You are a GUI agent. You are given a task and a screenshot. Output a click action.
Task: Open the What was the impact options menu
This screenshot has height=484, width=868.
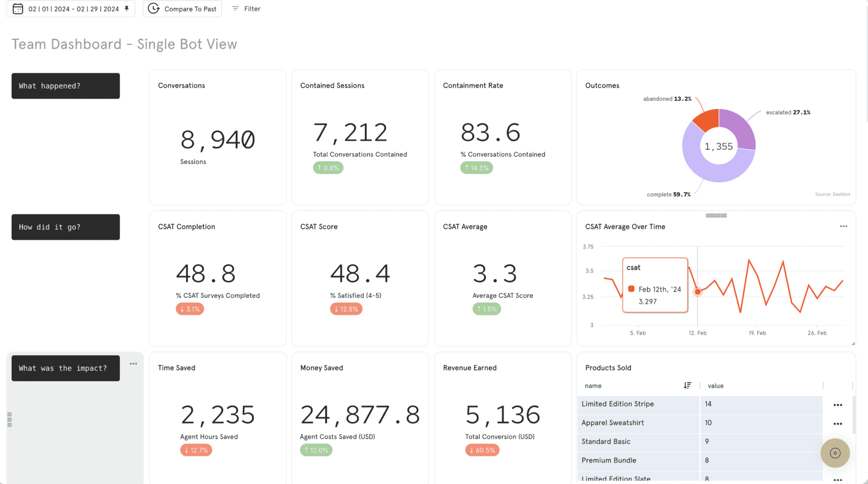(133, 364)
